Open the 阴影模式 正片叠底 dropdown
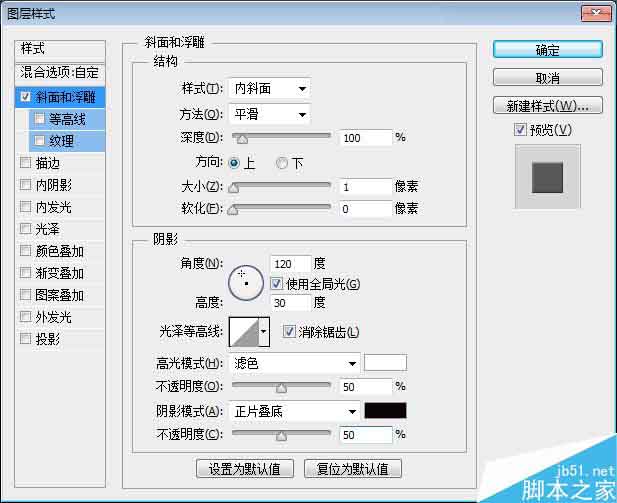Viewport: 617px width, 503px height. click(294, 412)
